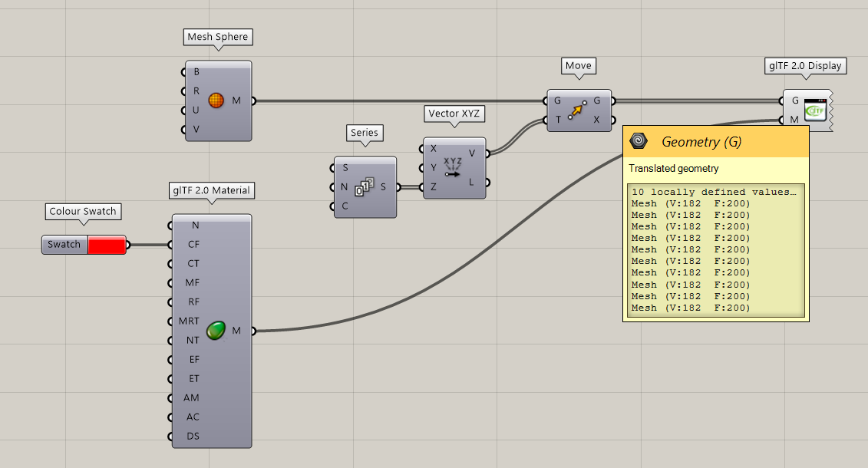Click the R input of Mesh Sphere
This screenshot has width=868, height=468.
point(196,91)
